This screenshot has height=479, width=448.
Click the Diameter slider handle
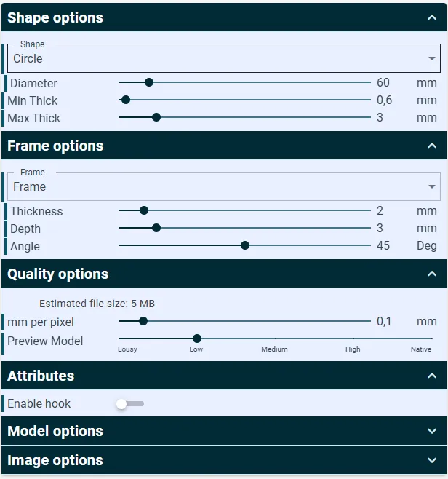click(149, 82)
